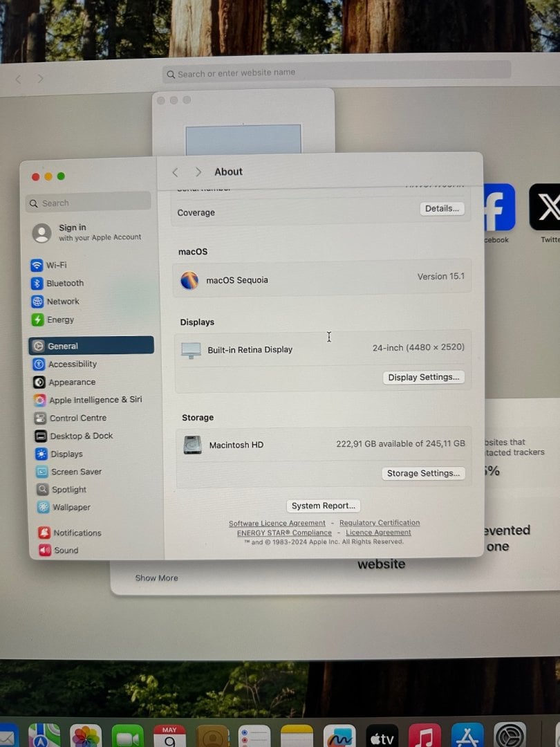Open Contacts from the Dock
The height and width of the screenshot is (747, 560).
tap(212, 737)
